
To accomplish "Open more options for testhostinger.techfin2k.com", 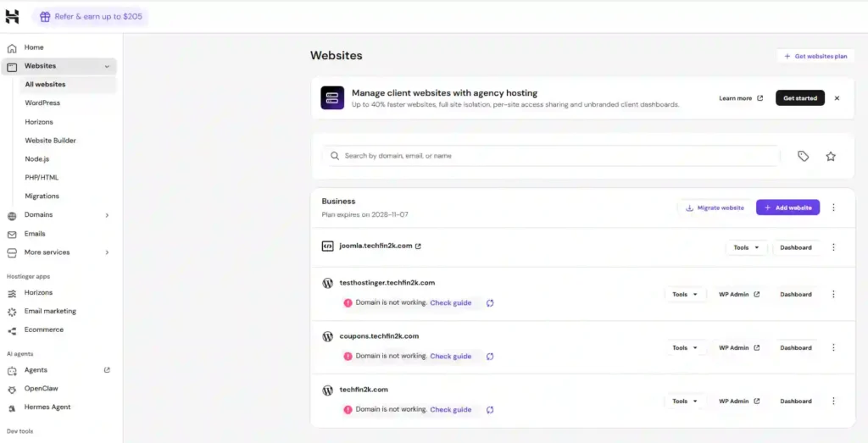I will point(834,295).
